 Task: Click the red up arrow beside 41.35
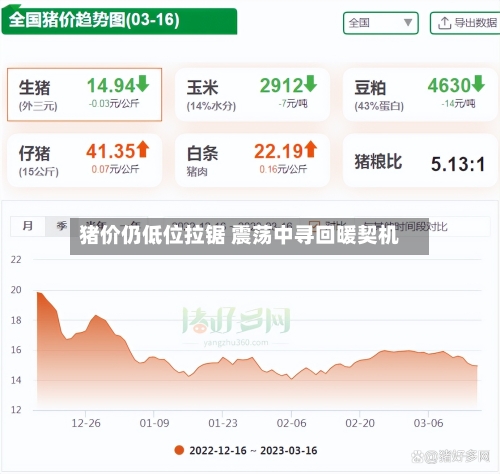click(143, 149)
